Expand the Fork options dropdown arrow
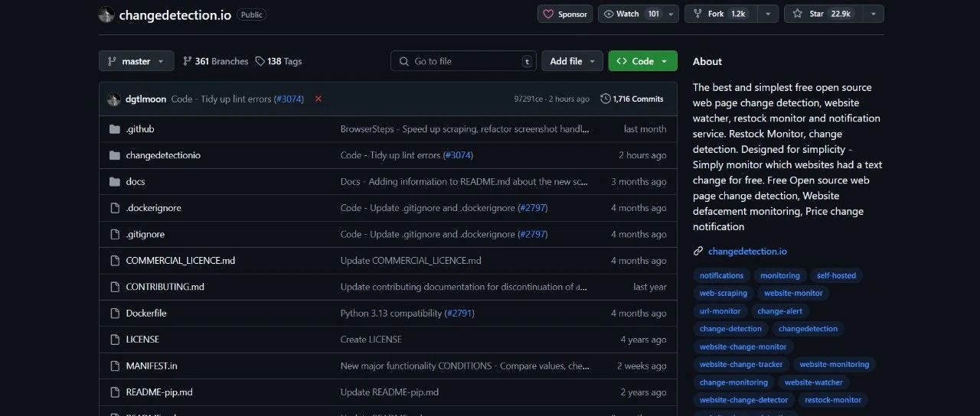The image size is (980, 416). pos(769,14)
